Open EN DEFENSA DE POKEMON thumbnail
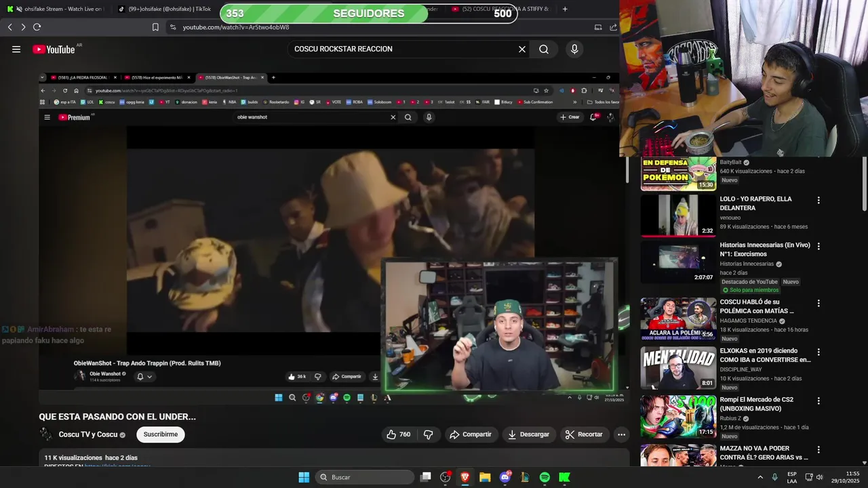 pyautogui.click(x=678, y=174)
